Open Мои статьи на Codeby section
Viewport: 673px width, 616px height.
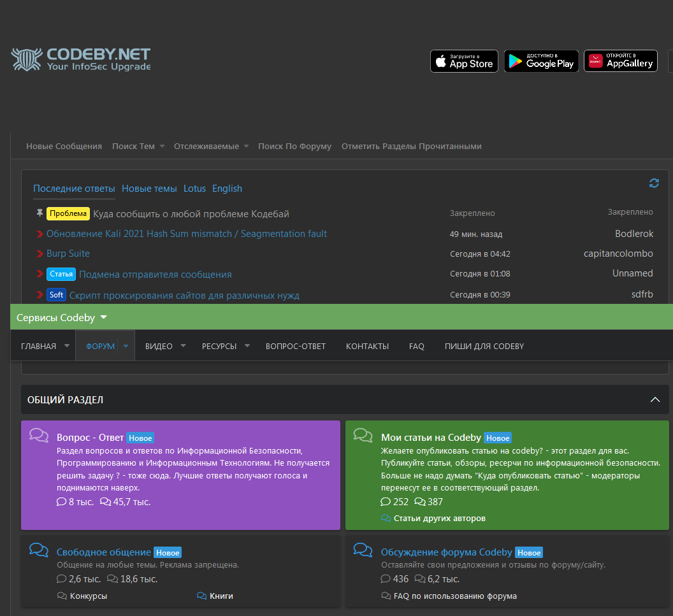(431, 438)
